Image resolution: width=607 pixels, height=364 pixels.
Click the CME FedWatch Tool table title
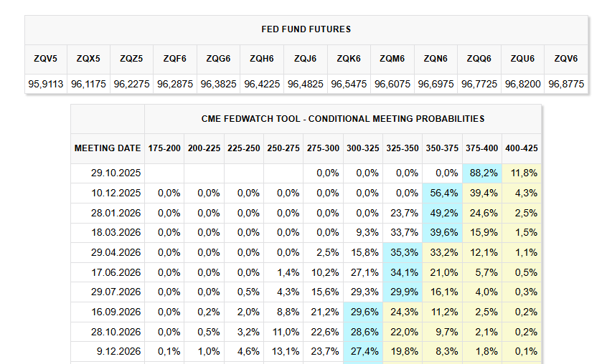(343, 119)
